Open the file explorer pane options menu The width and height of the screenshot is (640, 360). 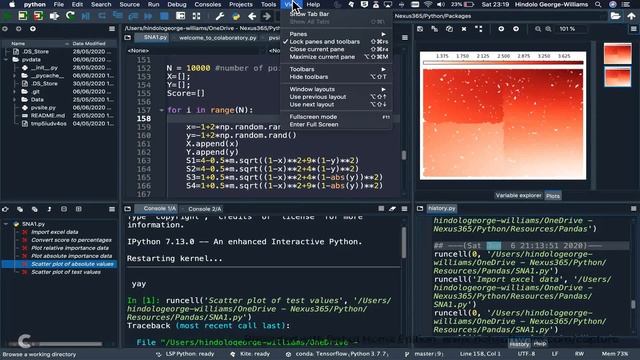tap(112, 29)
